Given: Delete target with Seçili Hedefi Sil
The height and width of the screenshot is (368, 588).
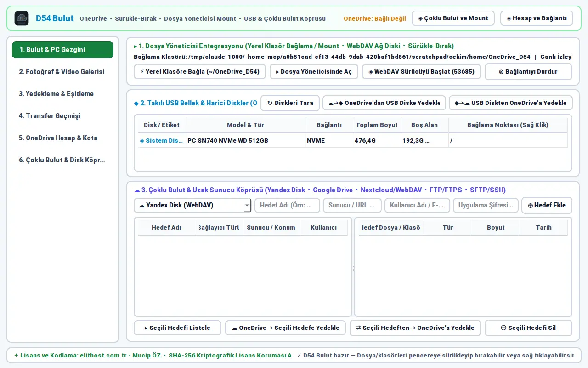Looking at the screenshot, I should [x=528, y=328].
